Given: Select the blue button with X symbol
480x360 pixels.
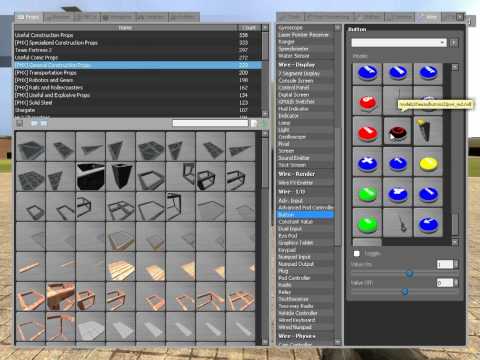Looking at the screenshot, I should pos(367,162).
